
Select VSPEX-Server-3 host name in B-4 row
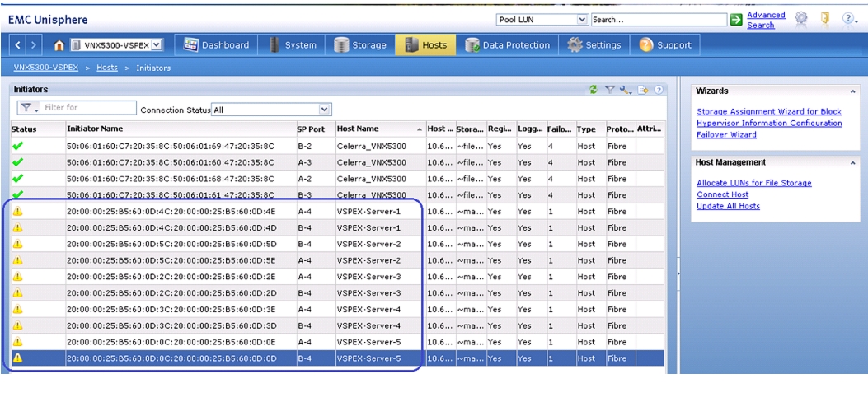368,293
